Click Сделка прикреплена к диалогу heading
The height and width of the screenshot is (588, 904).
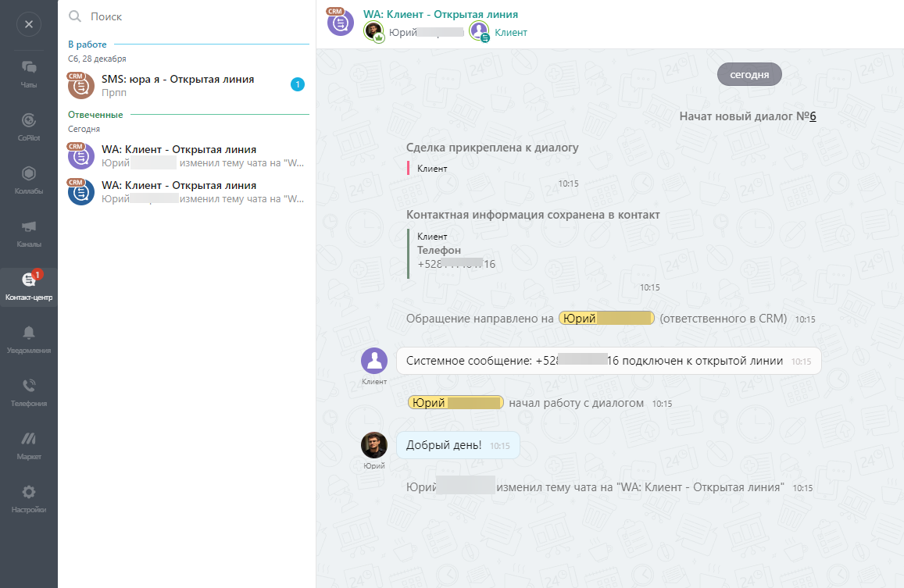click(492, 148)
